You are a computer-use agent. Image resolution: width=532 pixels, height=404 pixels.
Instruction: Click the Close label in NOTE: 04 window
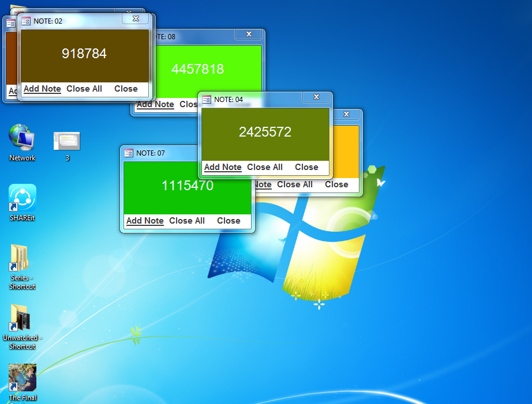pos(306,167)
